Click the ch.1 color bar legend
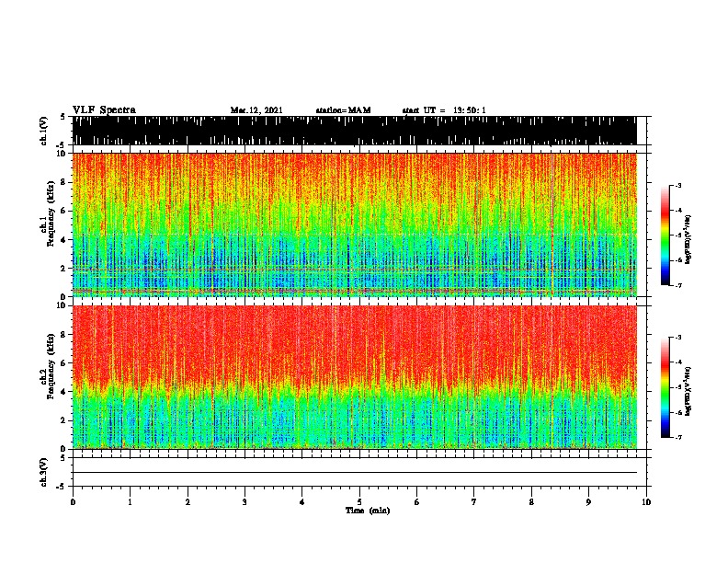 tap(665, 236)
